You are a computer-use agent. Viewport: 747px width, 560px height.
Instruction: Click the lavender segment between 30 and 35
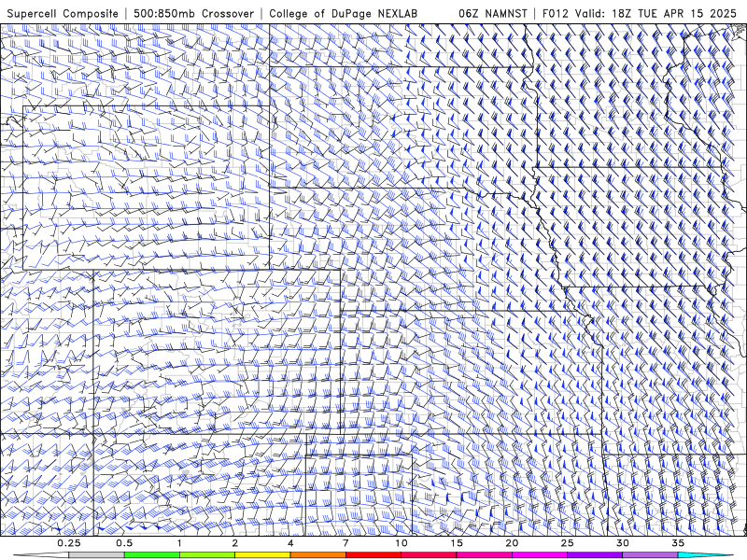pyautogui.click(x=650, y=555)
